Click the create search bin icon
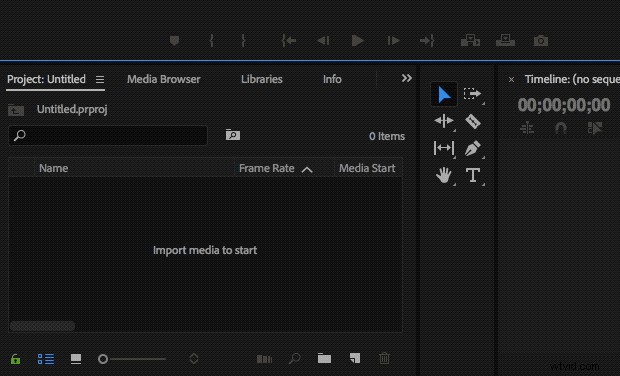The image size is (620, 376). pyautogui.click(x=233, y=135)
